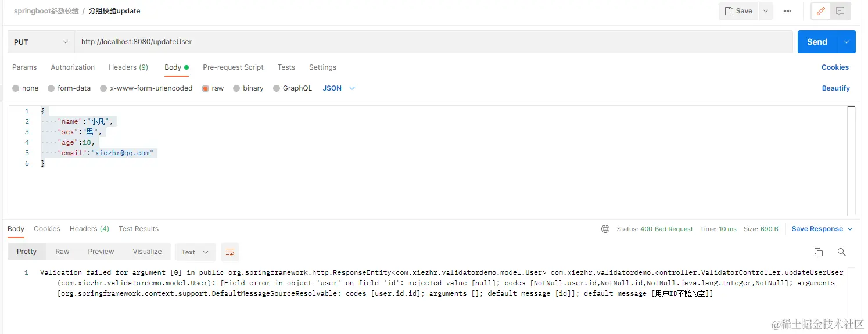
Task: Open the Cookies link
Action: click(835, 67)
